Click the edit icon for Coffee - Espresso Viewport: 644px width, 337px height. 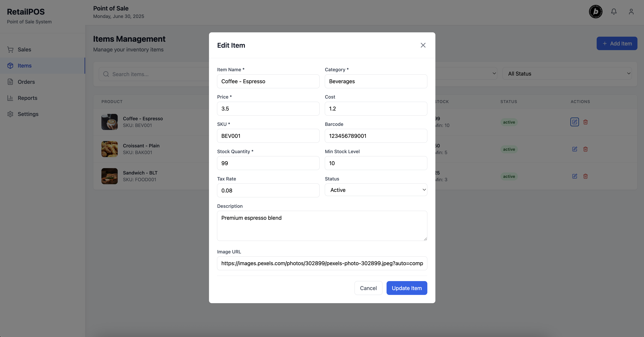(x=575, y=122)
